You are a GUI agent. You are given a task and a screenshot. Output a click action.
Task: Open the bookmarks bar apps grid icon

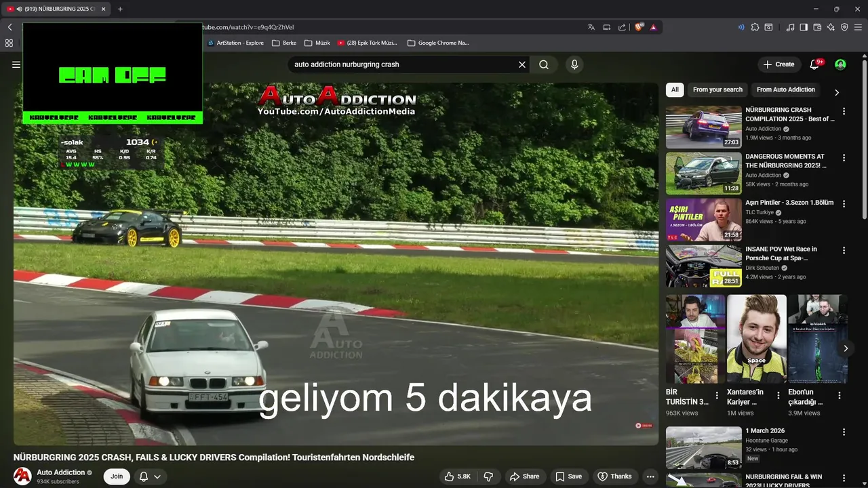pos(9,43)
